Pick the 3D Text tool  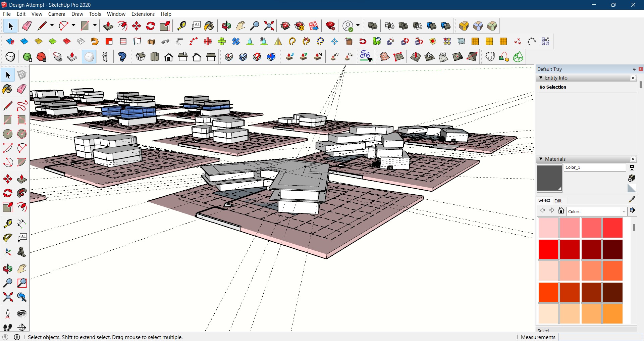(x=22, y=252)
